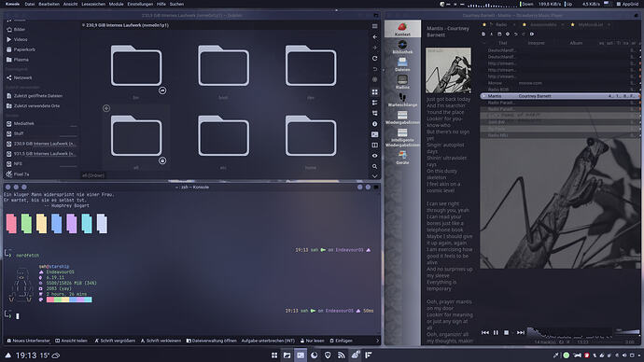Click Aufgabe unterbrechen (INT) button

click(x=268, y=341)
